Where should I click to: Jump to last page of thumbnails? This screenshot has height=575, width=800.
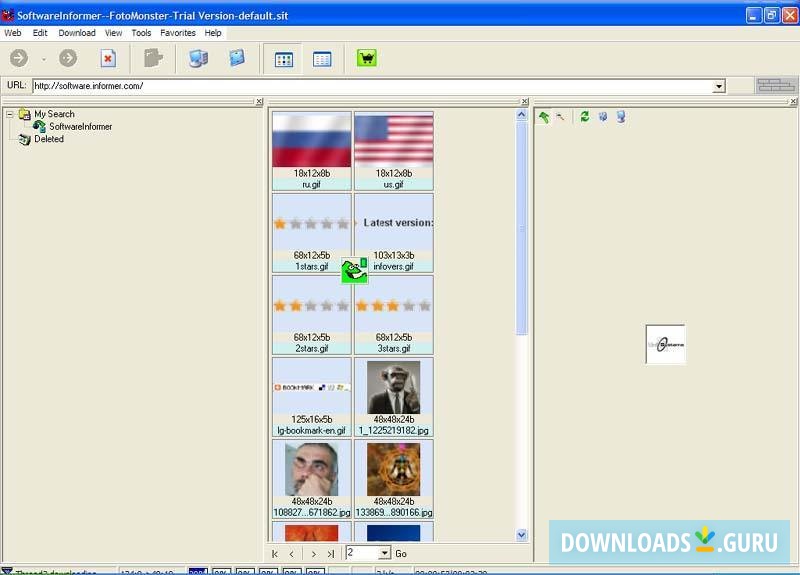point(331,554)
